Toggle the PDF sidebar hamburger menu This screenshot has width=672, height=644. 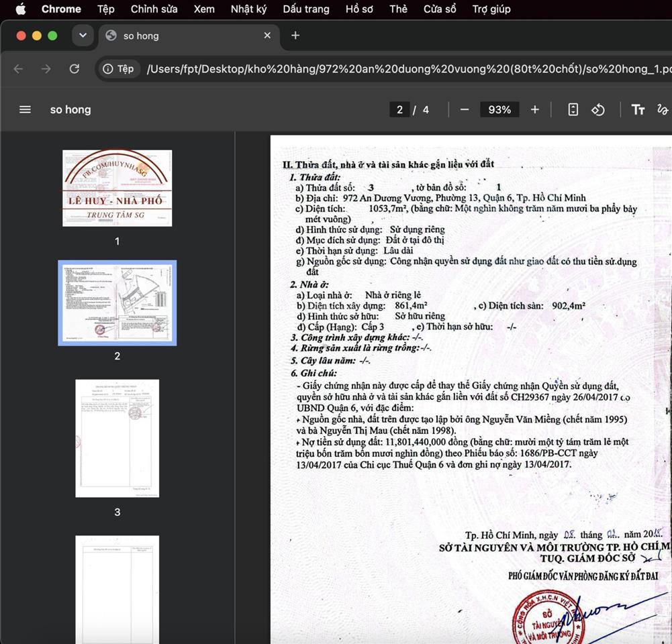pos(25,109)
